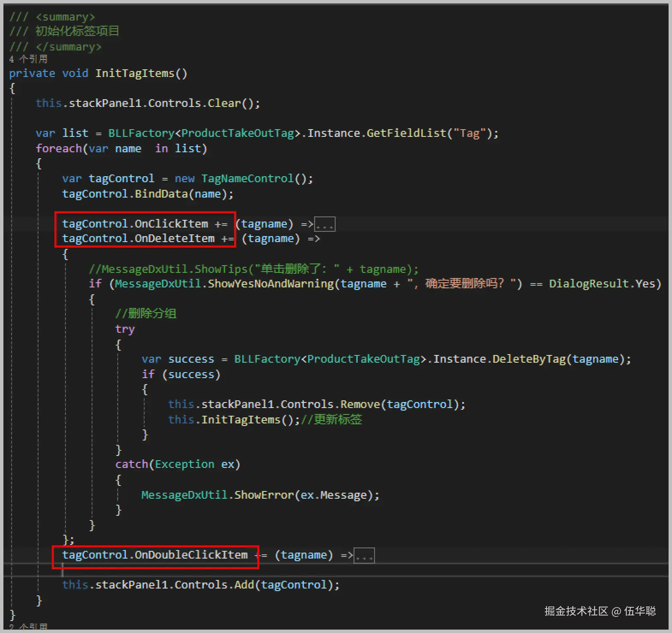
Task: Click the InitTagItems method name in its declaration
Action: [135, 74]
